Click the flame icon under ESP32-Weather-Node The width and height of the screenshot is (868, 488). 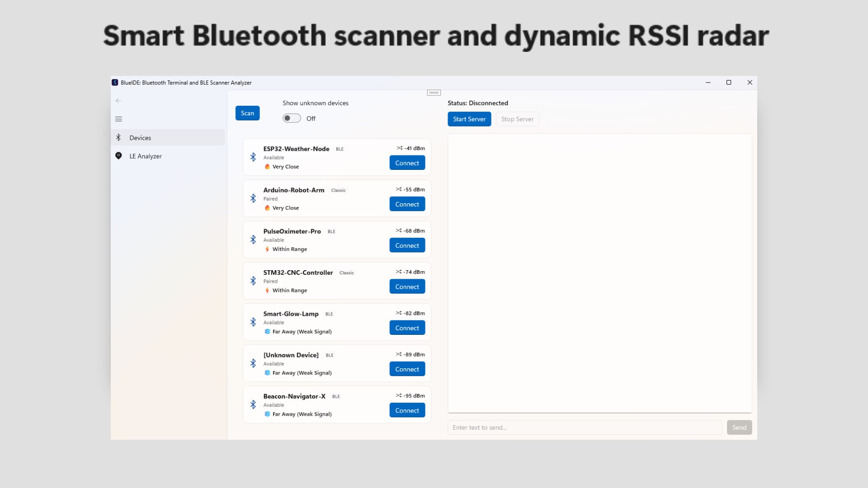[x=267, y=167]
